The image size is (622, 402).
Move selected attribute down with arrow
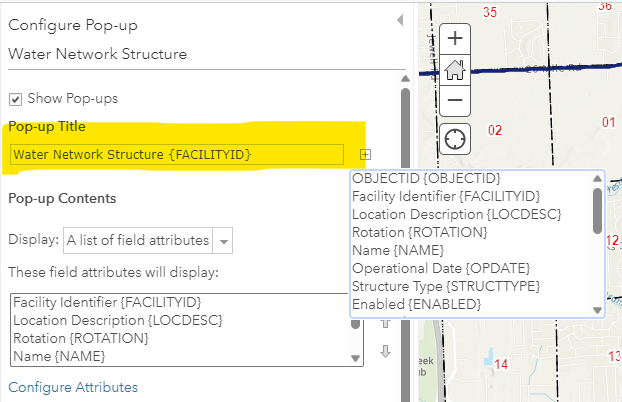point(385,351)
